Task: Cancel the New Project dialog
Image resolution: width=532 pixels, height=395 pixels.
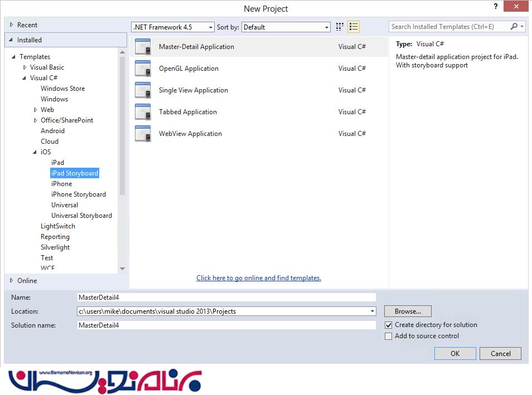Action: click(500, 354)
